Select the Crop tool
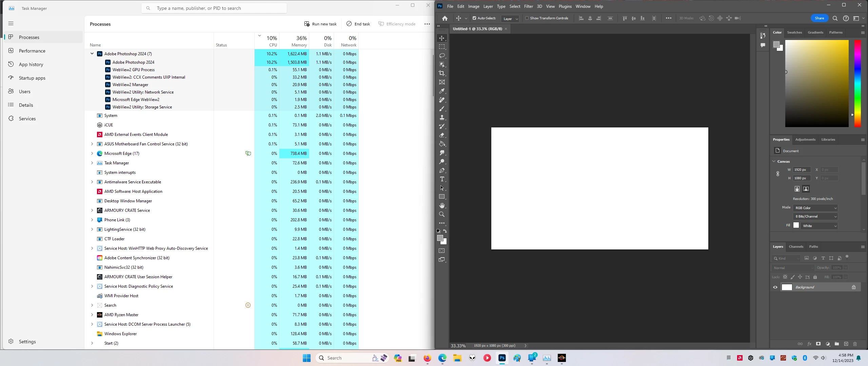Viewport: 868px width, 366px height. click(442, 73)
